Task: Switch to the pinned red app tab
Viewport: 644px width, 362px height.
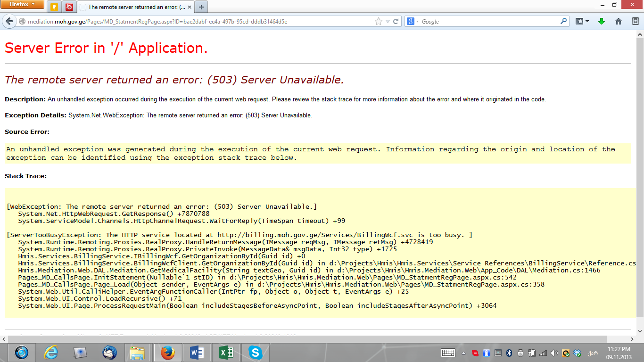Action: click(x=69, y=7)
